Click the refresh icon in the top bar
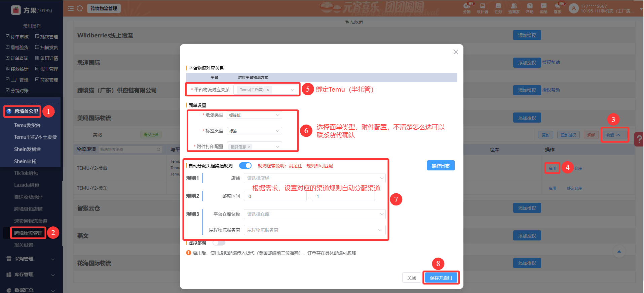 pos(80,8)
